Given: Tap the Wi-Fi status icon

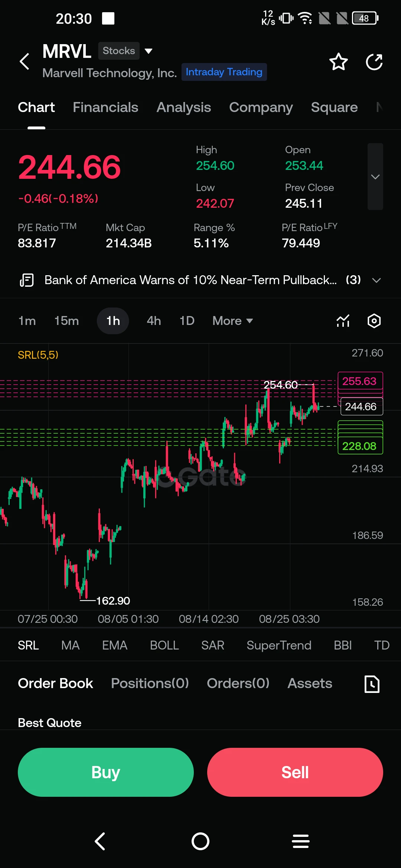Looking at the screenshot, I should click(306, 18).
